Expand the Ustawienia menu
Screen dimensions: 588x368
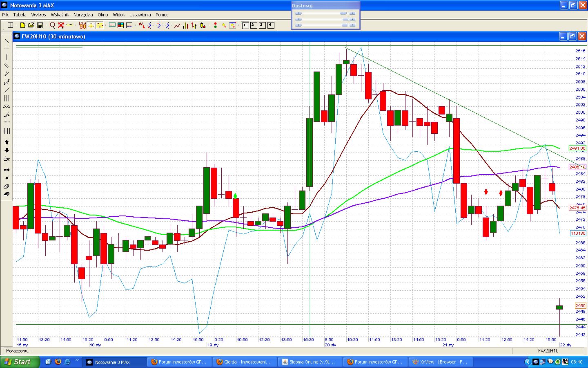point(140,15)
